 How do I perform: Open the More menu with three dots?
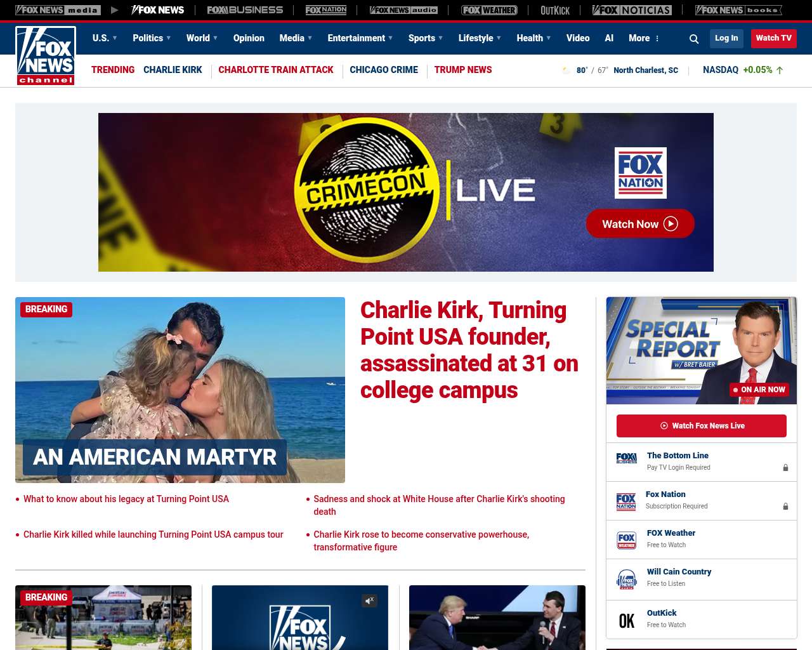pyautogui.click(x=644, y=38)
